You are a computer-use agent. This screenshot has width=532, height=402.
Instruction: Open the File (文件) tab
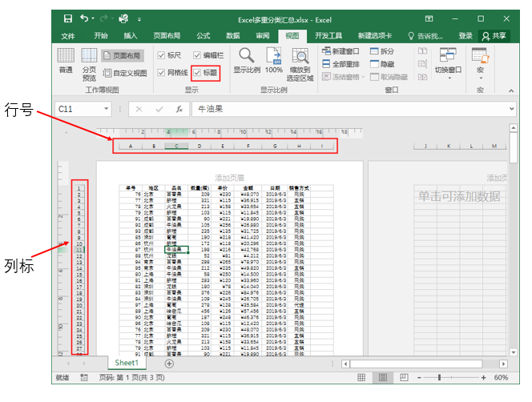68,36
